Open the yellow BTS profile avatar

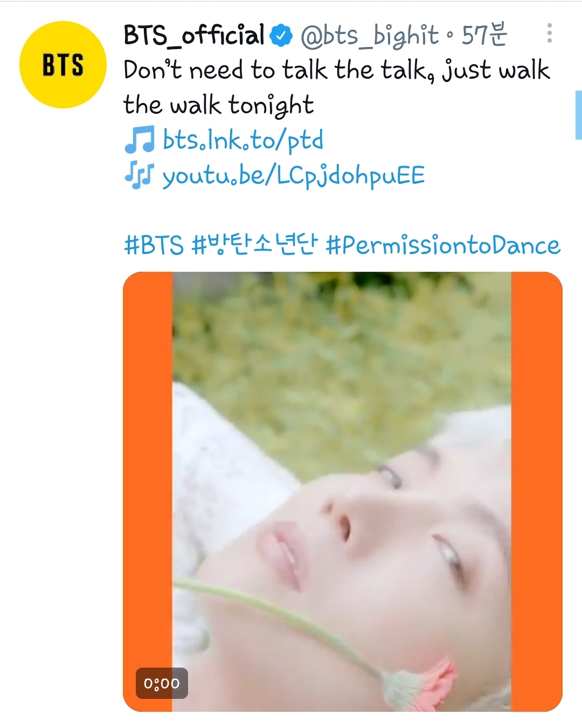pos(63,65)
